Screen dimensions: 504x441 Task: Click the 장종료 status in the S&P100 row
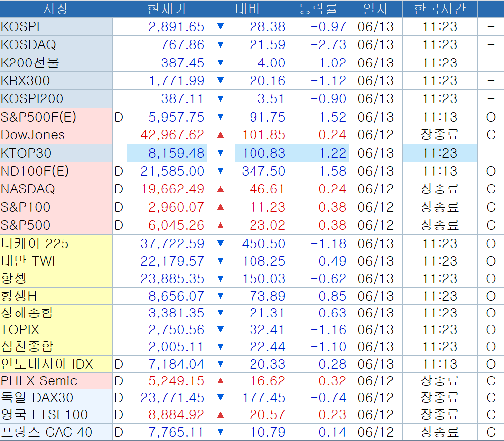tap(440, 207)
